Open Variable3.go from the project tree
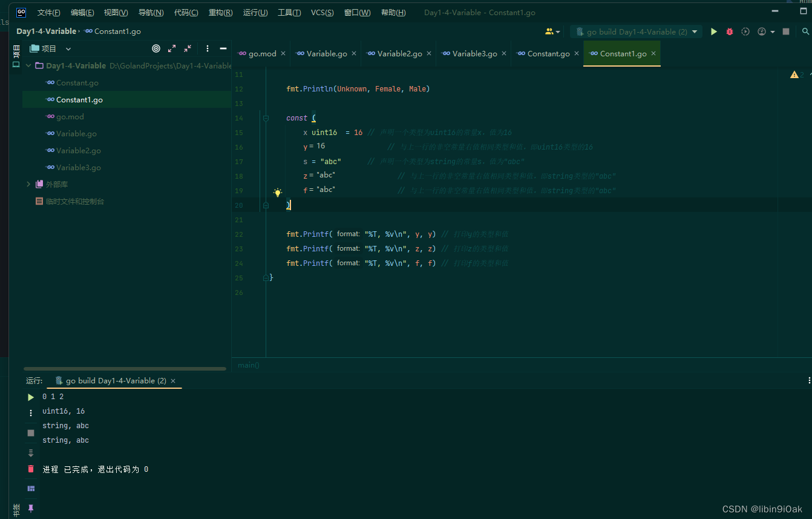The image size is (812, 519). point(78,167)
